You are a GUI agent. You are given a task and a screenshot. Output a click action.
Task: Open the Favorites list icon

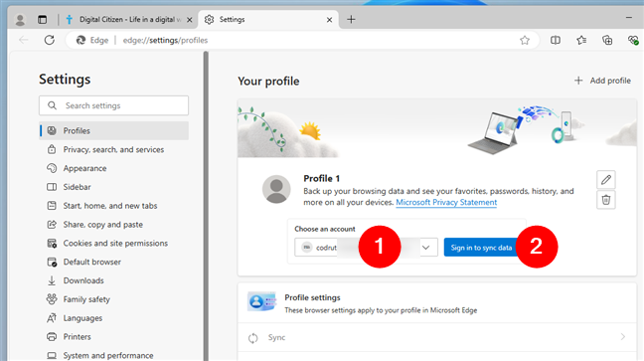(581, 40)
